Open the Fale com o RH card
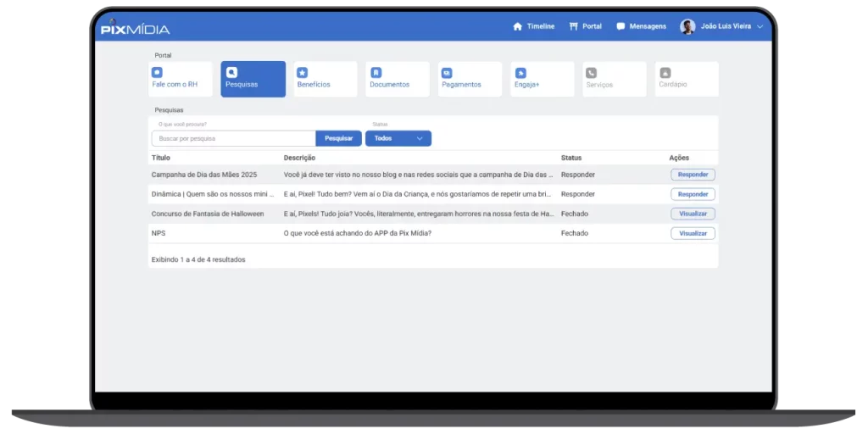Viewport: 868px width, 434px height. (180, 79)
